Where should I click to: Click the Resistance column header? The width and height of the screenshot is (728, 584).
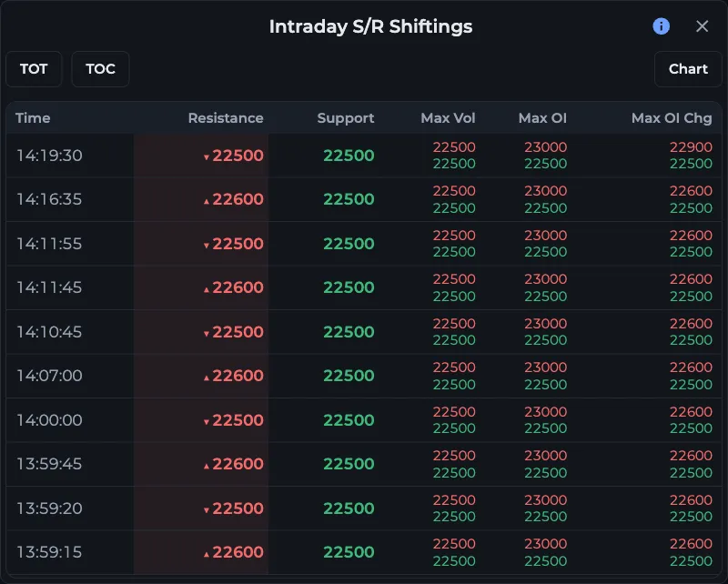tap(226, 118)
